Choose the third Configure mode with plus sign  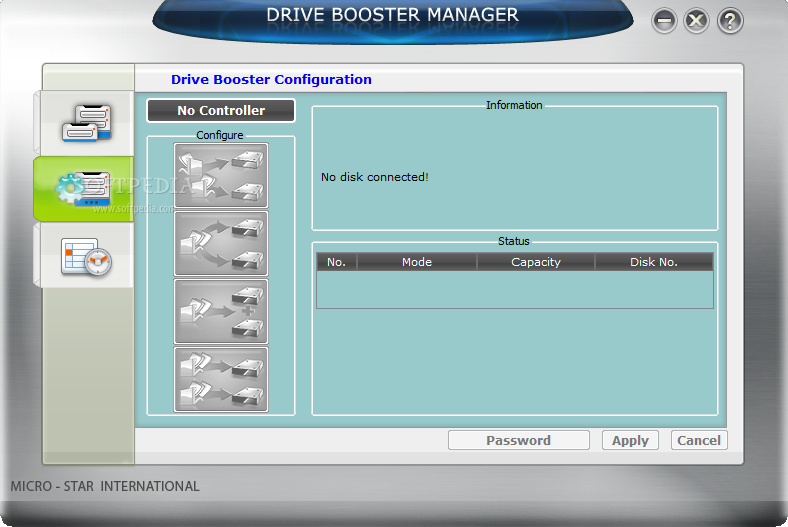tap(221, 311)
